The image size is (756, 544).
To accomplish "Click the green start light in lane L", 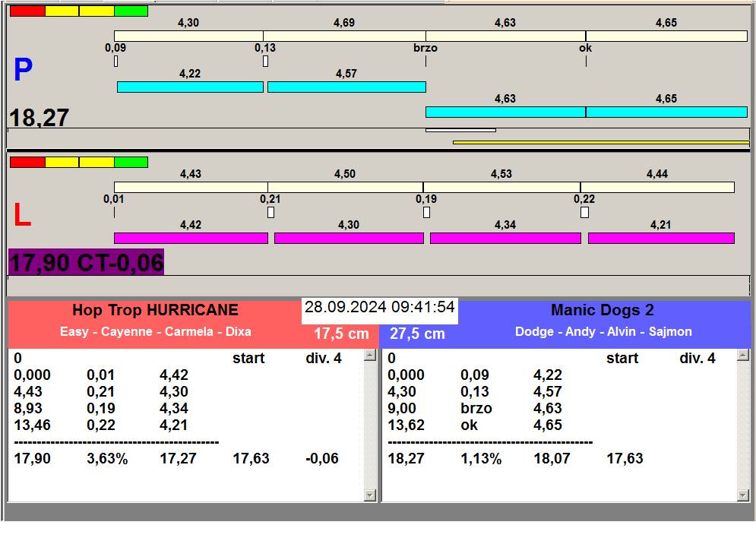I will click(131, 162).
